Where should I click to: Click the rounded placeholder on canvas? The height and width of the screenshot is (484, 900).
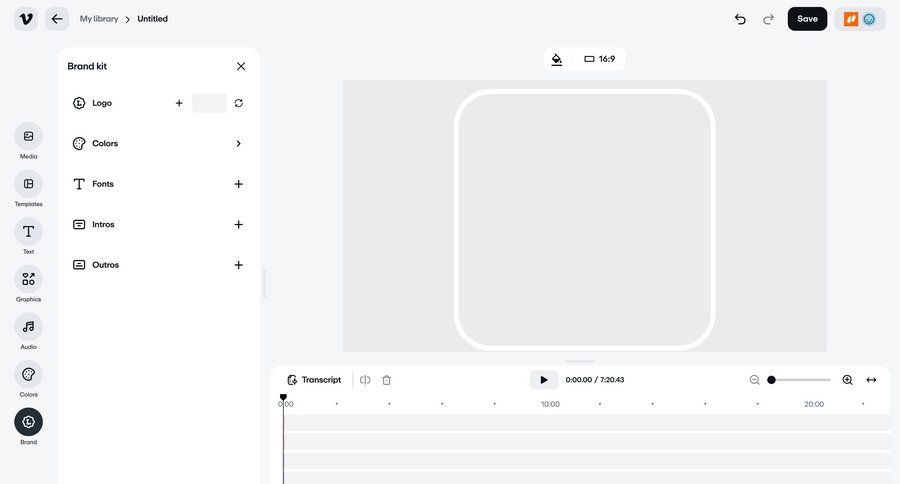[x=584, y=219]
